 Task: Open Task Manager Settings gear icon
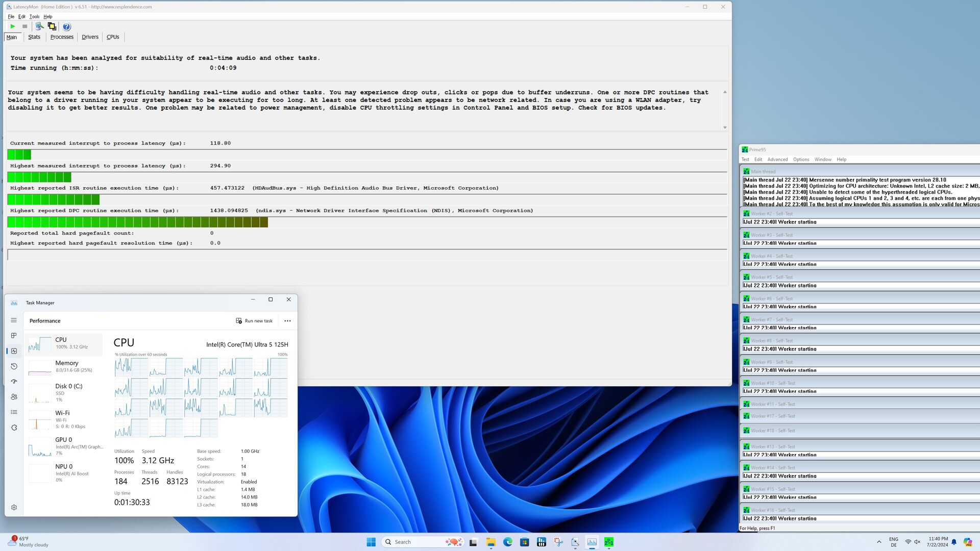pos(14,508)
